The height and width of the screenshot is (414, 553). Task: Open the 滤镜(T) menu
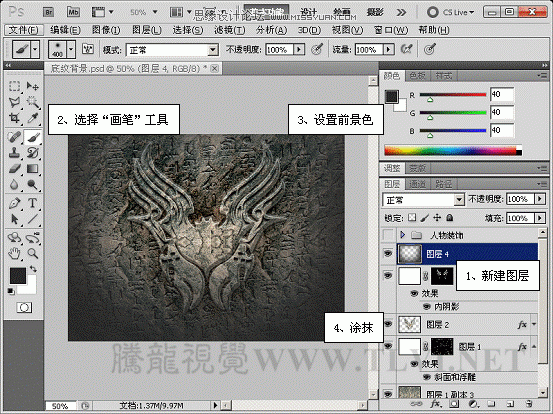pyautogui.click(x=230, y=30)
